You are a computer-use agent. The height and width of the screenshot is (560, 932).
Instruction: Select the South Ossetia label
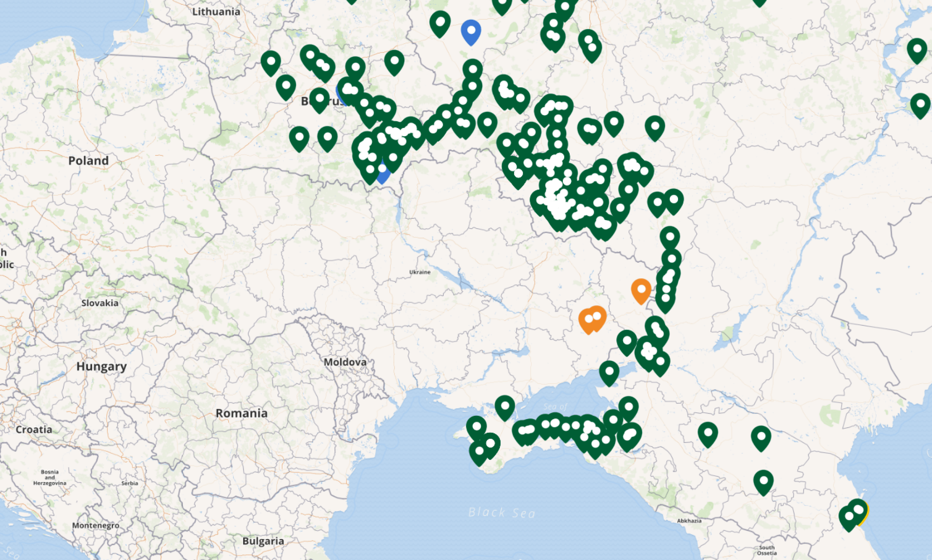(x=767, y=550)
